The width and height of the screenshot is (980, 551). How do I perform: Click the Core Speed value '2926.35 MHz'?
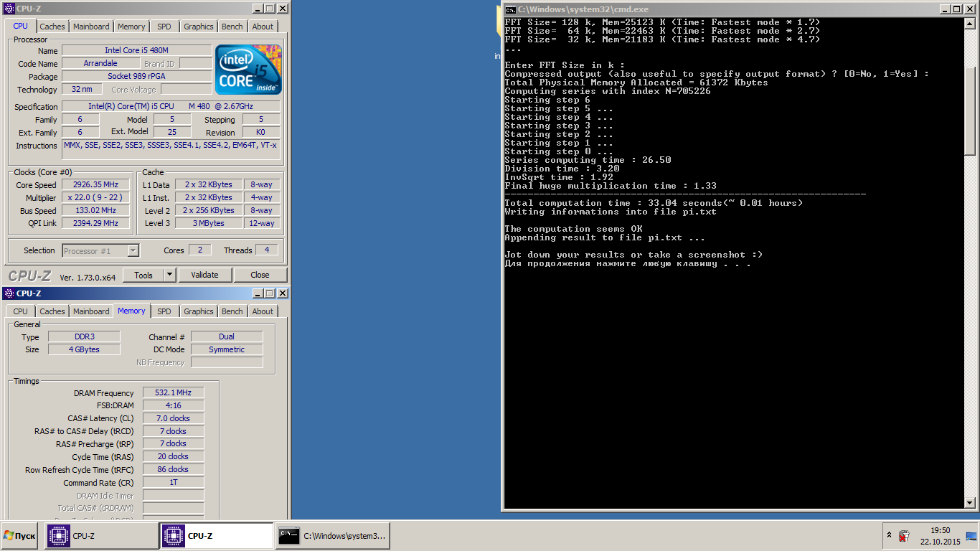pos(95,184)
